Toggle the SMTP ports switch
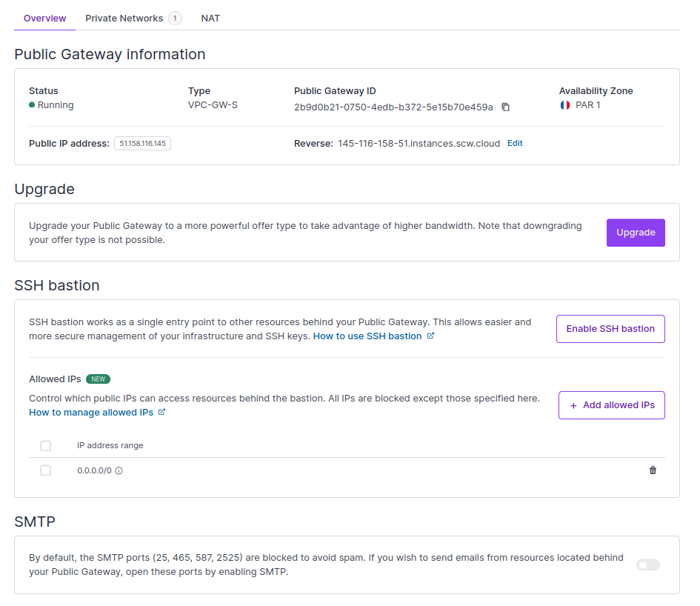This screenshot has height=606, width=700. [x=647, y=565]
